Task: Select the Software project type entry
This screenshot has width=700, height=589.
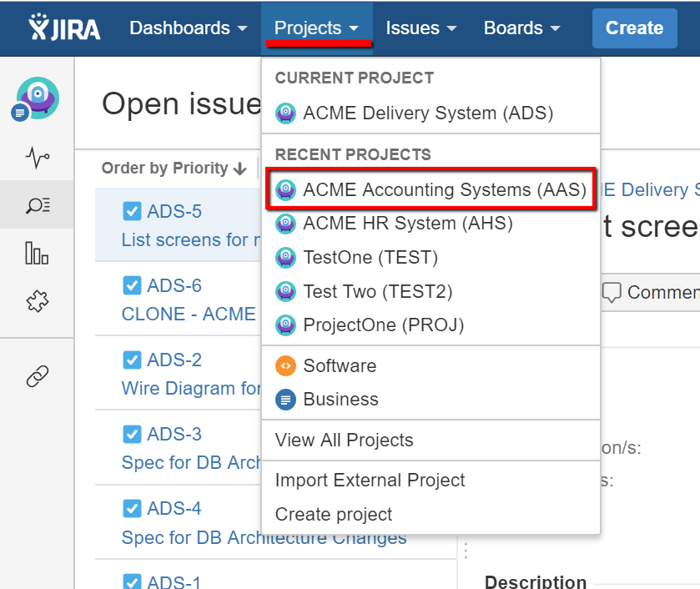Action: (431, 365)
